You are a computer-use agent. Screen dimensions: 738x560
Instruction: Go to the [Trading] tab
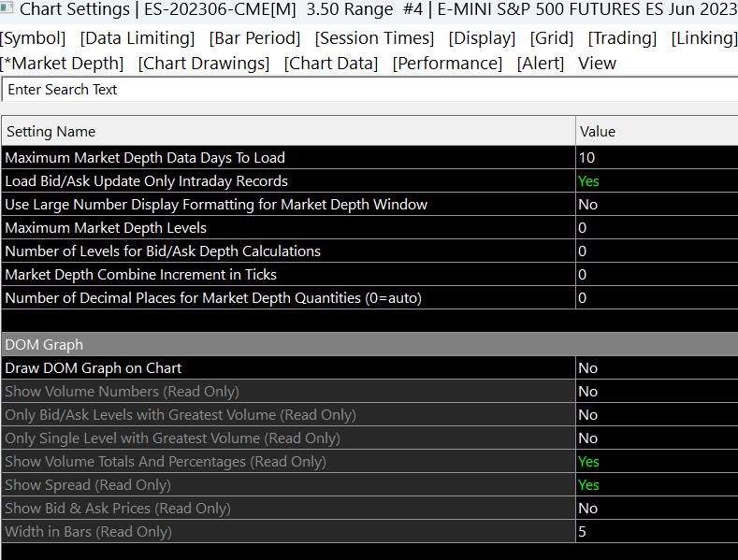[622, 38]
